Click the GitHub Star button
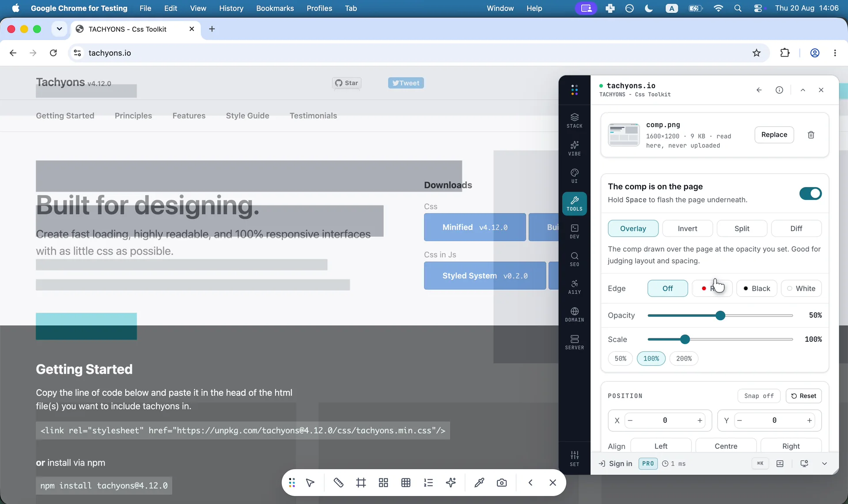This screenshot has width=848, height=504. coord(347,83)
